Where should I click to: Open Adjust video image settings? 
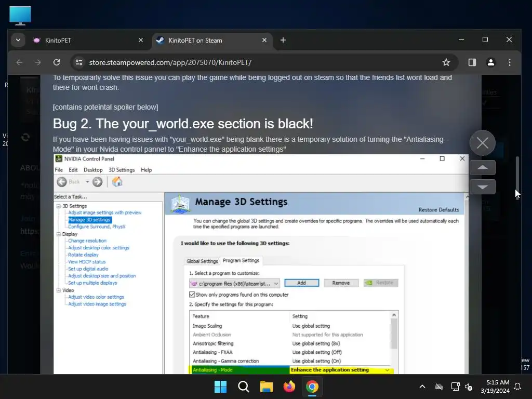point(97,304)
